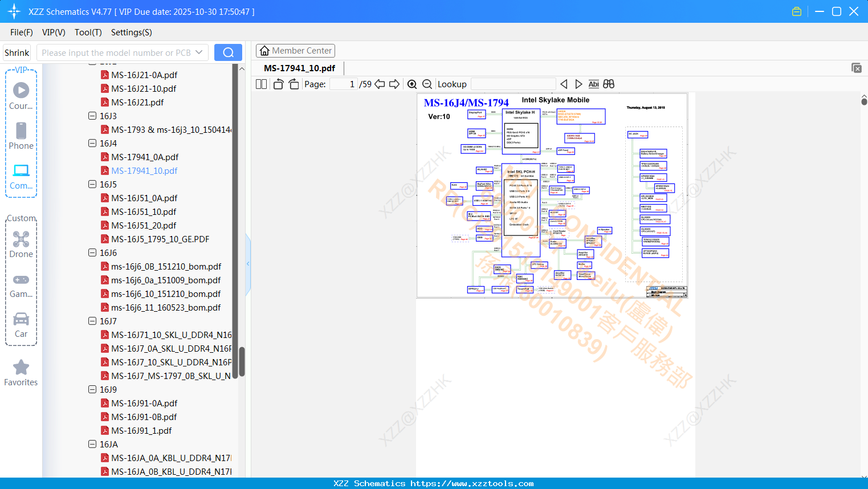The height and width of the screenshot is (489, 868).
Task: Open the File(F) menu
Action: click(22, 32)
